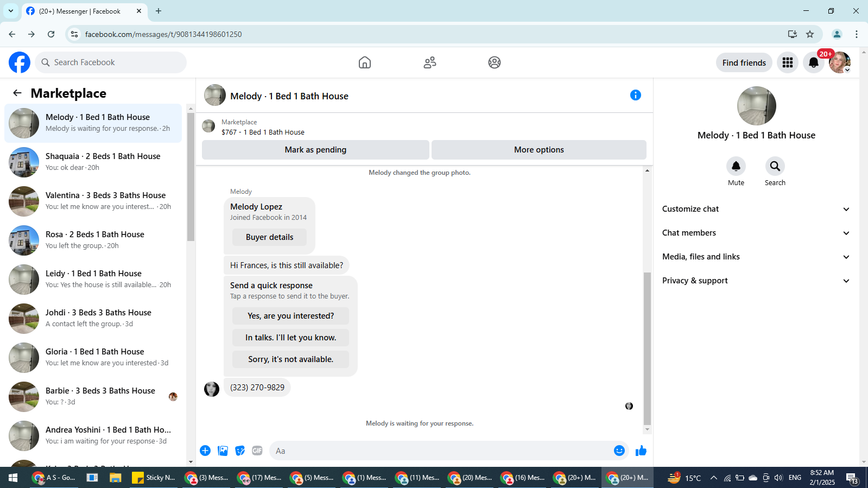Image resolution: width=868 pixels, height=488 pixels.
Task: Choose a sticker using the sticker icon
Action: (240, 451)
